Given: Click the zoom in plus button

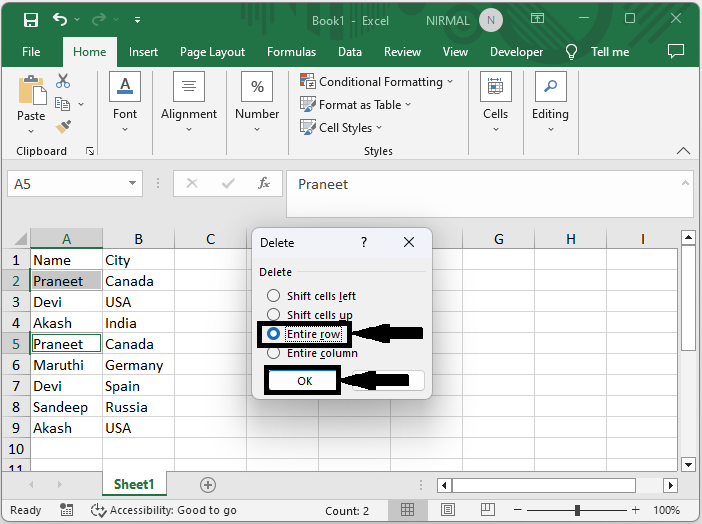Looking at the screenshot, I should [635, 510].
